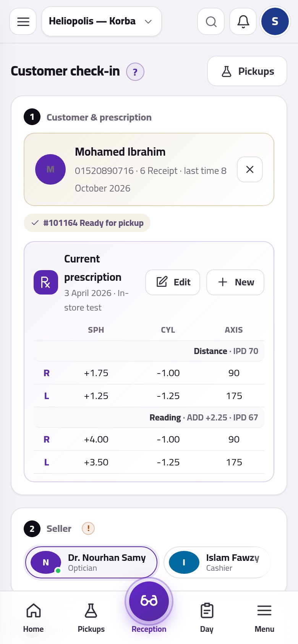Click the purple Rx prescription icon
Image resolution: width=298 pixels, height=644 pixels.
(46, 282)
